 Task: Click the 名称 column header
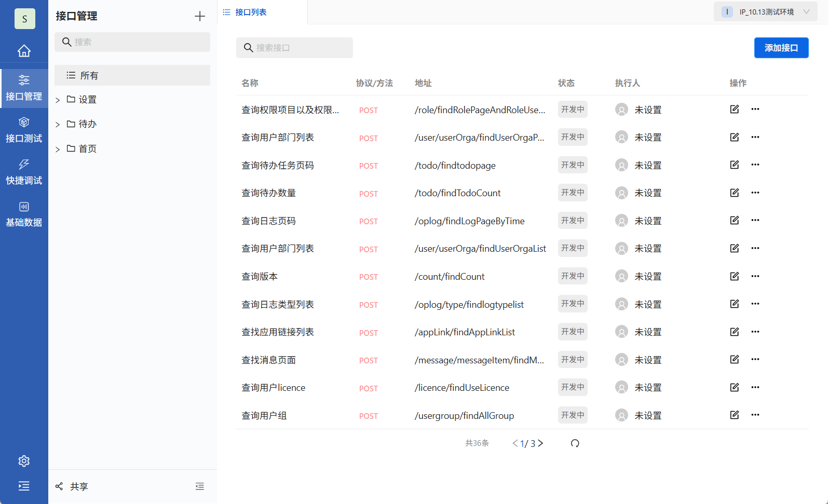(250, 83)
